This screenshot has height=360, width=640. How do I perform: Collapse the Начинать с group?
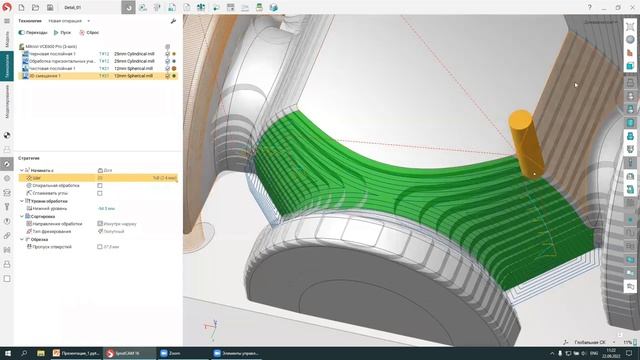[22, 170]
